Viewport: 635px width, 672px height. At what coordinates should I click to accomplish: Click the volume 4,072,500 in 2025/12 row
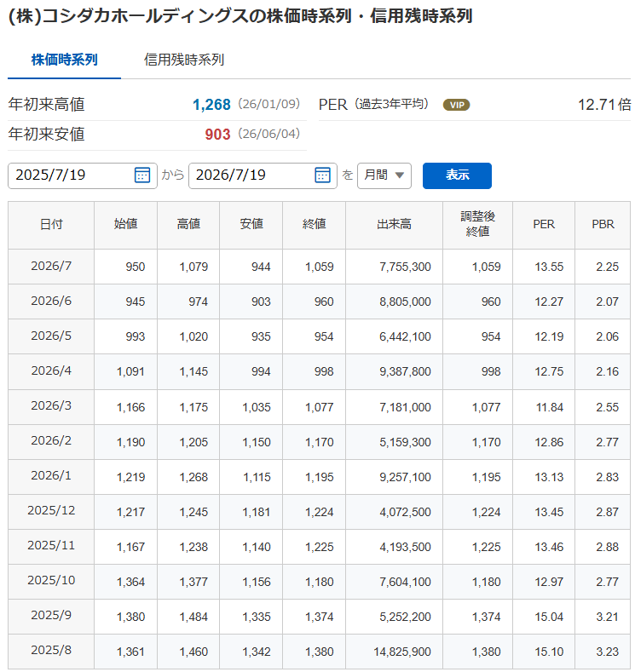click(x=405, y=512)
